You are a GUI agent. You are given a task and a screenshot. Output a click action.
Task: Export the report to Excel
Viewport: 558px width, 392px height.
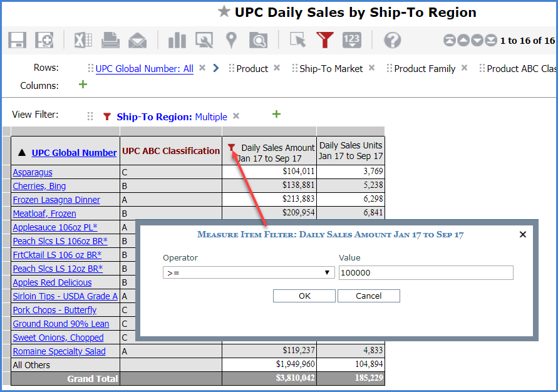pos(83,41)
